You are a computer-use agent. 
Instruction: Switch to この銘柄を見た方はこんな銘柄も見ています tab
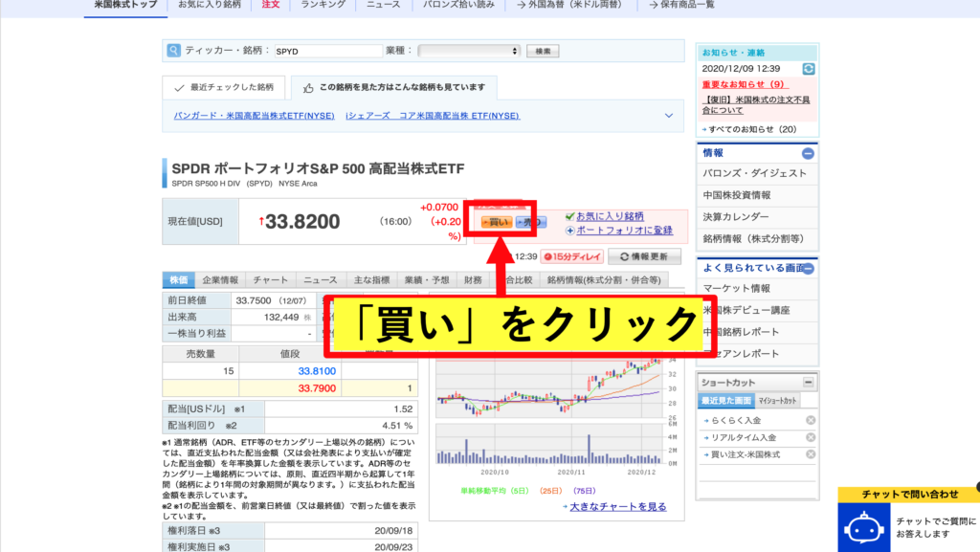[394, 87]
